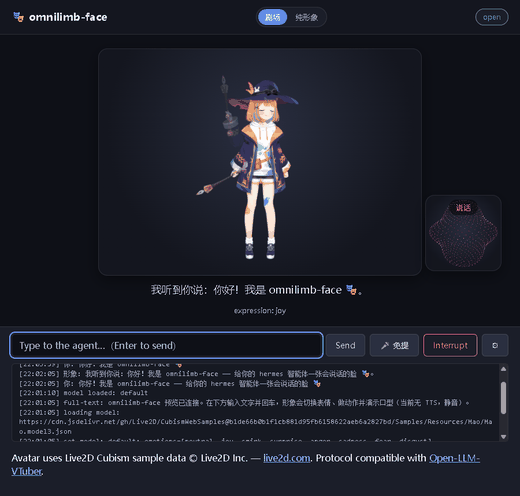Click the subtitle line '我听到你说：你好！我是 omnilimb-face'
The height and width of the screenshot is (496, 520).
pos(257,290)
